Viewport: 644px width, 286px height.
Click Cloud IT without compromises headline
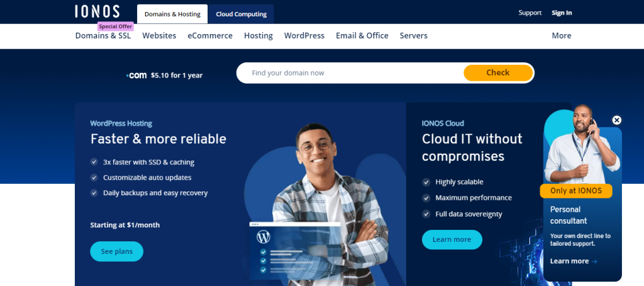click(472, 148)
